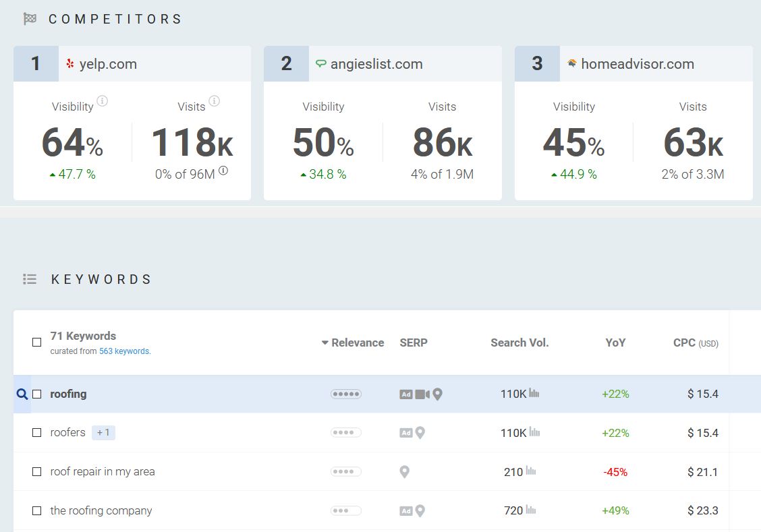Click the 47.7 % visibility change
The height and width of the screenshot is (532, 761).
[73, 175]
